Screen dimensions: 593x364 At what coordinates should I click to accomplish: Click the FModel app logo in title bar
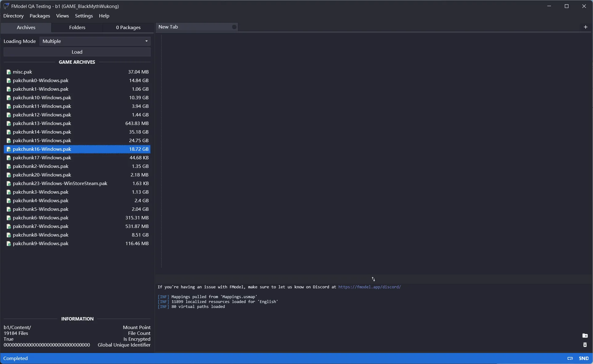click(6, 6)
